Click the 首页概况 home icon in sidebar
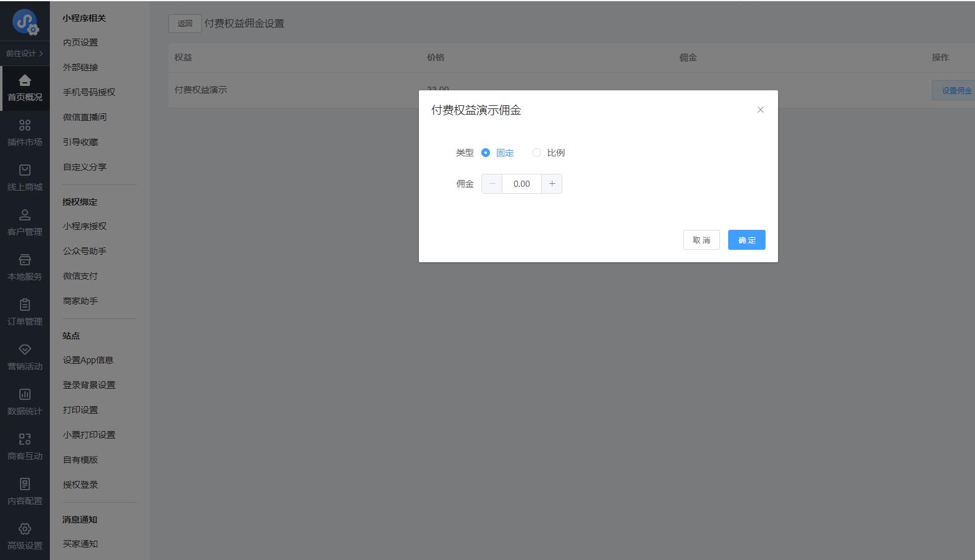Screen dimensions: 975x560 pos(25,80)
